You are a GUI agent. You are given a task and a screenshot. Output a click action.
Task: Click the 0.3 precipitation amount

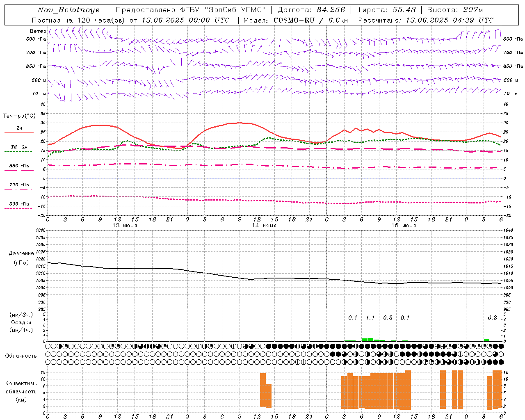click(492, 317)
